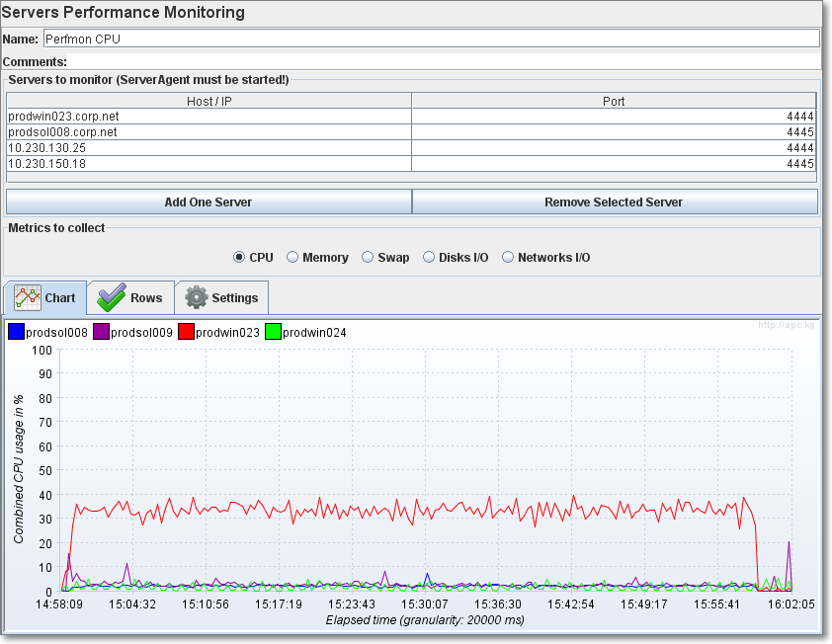Click the blue legend swatch for prodsol008
The height and width of the screenshot is (644, 832).
(x=16, y=330)
